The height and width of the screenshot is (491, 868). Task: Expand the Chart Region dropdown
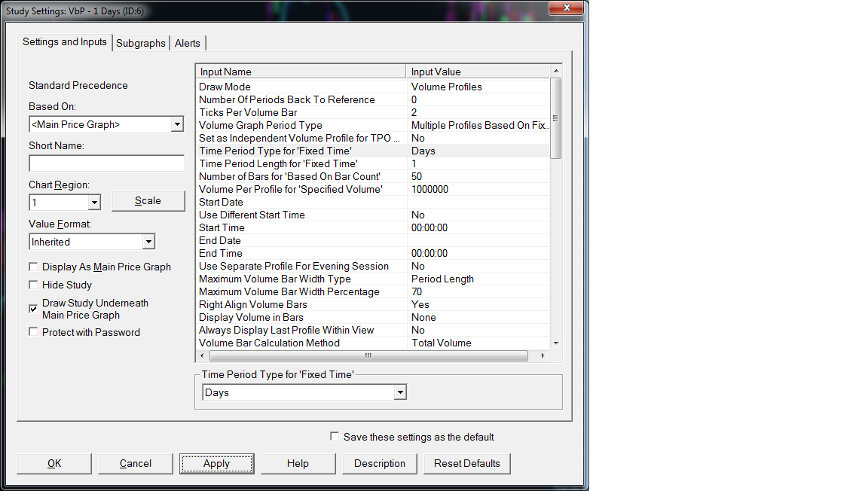pyautogui.click(x=94, y=203)
